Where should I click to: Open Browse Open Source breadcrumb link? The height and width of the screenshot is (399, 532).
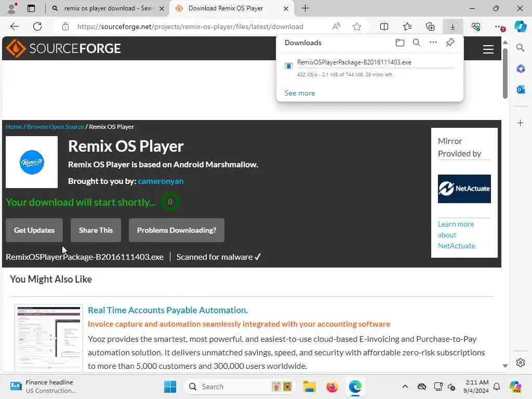coord(55,127)
